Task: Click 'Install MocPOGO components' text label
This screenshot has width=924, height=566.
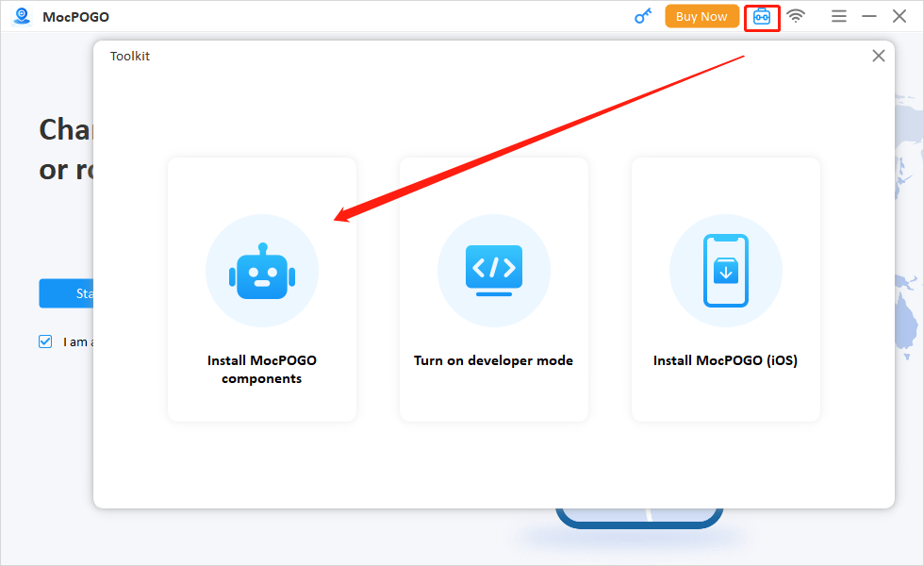Action: [261, 369]
